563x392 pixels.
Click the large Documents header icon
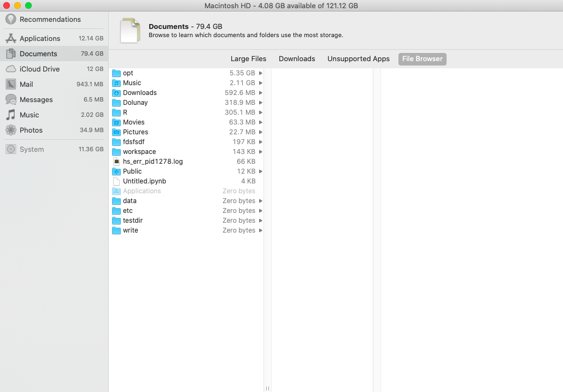pyautogui.click(x=130, y=31)
